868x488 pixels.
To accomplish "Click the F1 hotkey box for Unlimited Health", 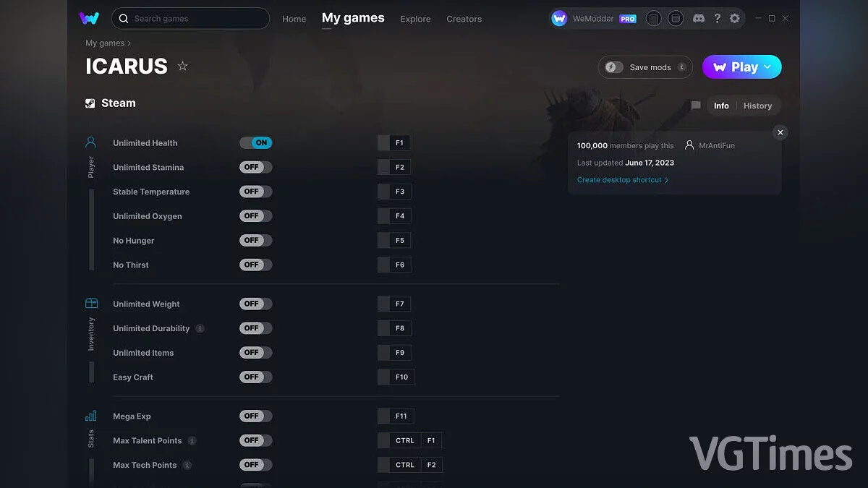I will pos(399,143).
